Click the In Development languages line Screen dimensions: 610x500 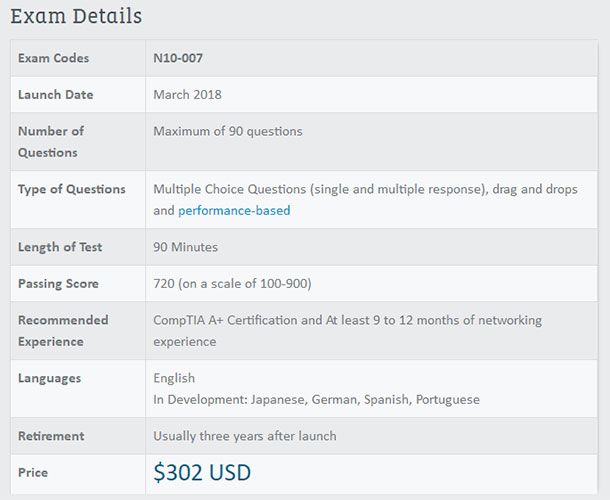(317, 400)
